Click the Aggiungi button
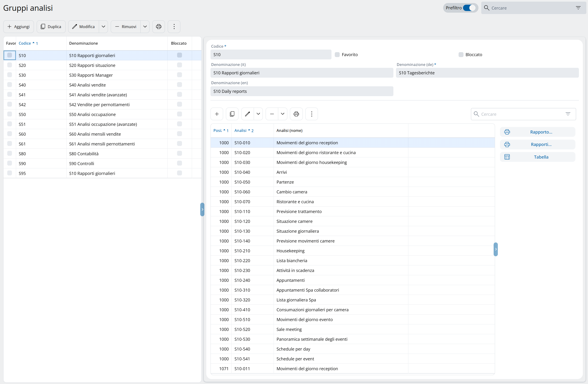The width and height of the screenshot is (588, 384). tap(18, 26)
